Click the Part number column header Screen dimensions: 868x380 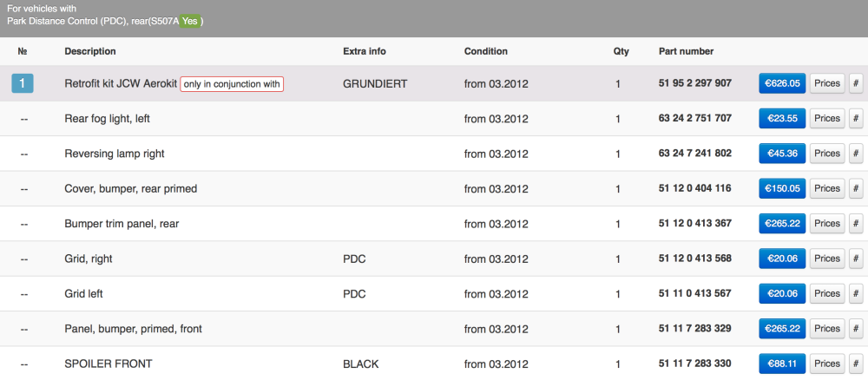pyautogui.click(x=686, y=51)
